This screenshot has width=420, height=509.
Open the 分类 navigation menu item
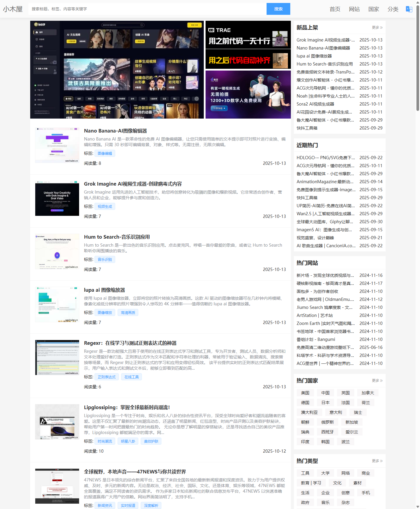pyautogui.click(x=393, y=9)
